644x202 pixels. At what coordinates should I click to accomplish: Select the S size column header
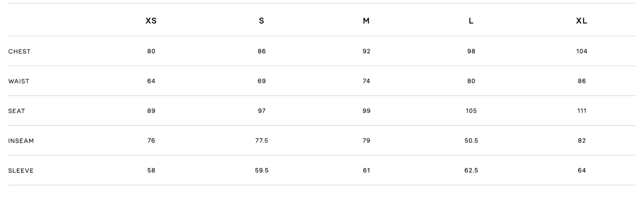[261, 21]
